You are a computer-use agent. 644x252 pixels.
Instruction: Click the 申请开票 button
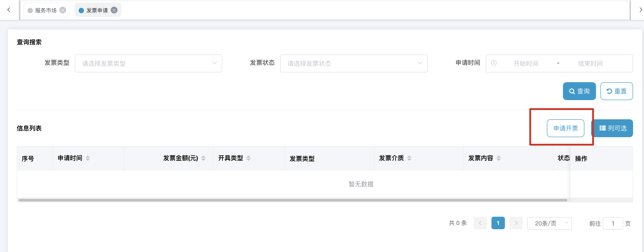[565, 128]
